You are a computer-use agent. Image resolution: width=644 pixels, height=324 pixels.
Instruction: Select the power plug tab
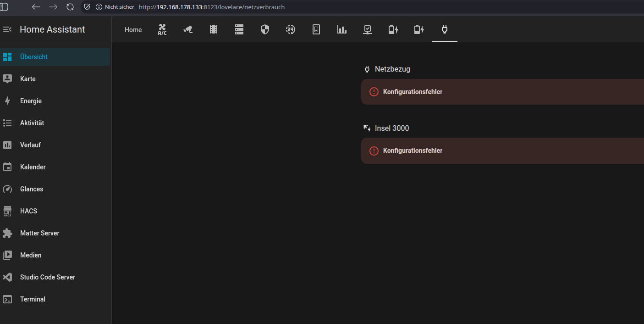coord(444,30)
